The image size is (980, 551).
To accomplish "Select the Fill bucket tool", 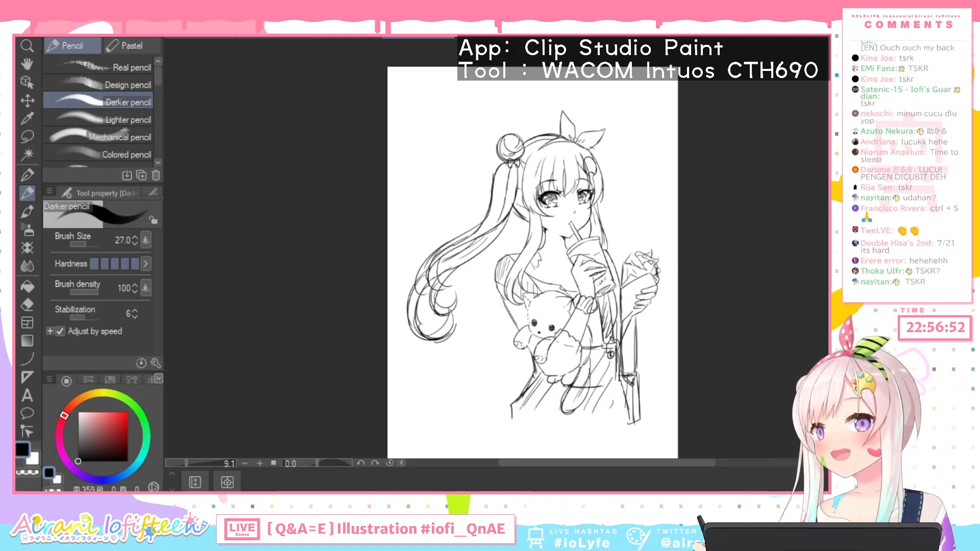I will (27, 286).
